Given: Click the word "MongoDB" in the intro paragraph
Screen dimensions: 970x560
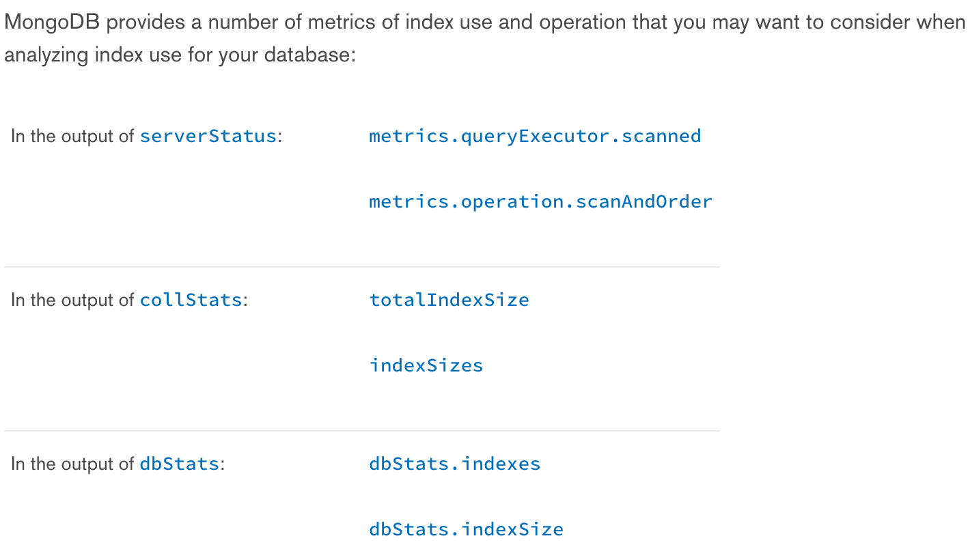Looking at the screenshot, I should click(52, 23).
